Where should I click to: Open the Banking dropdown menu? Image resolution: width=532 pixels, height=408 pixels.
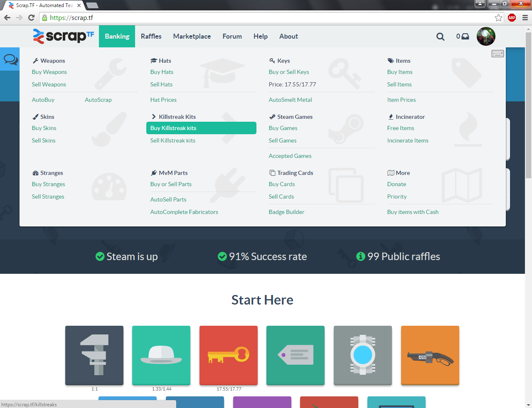pyautogui.click(x=117, y=36)
